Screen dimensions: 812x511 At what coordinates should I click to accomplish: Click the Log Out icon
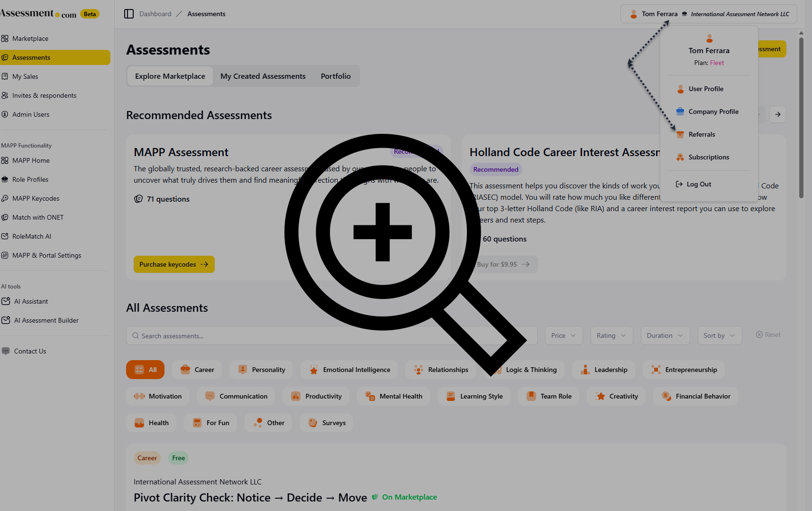679,184
